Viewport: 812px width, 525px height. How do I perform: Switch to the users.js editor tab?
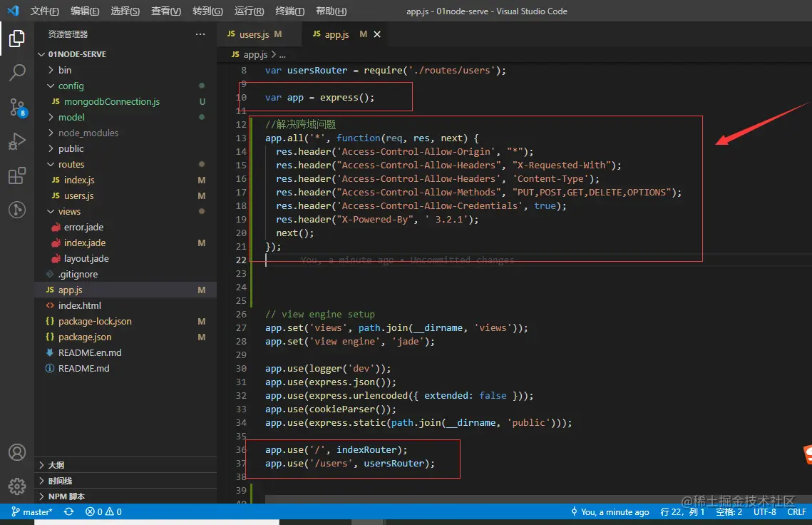click(259, 34)
